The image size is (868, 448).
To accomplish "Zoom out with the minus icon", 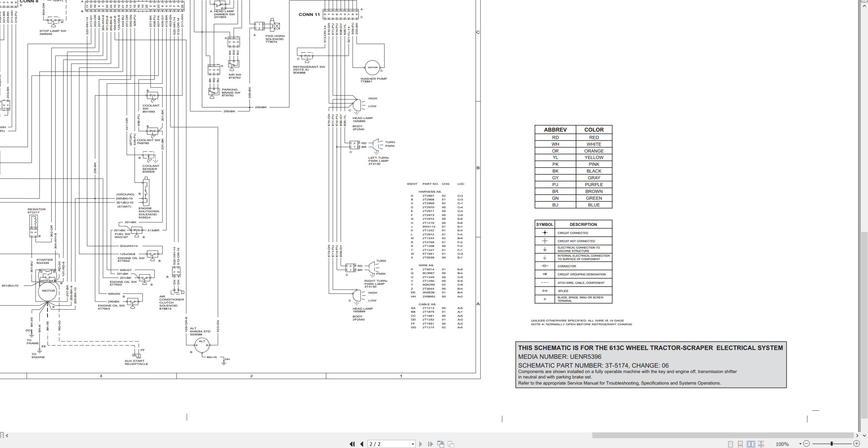I will pos(806,444).
